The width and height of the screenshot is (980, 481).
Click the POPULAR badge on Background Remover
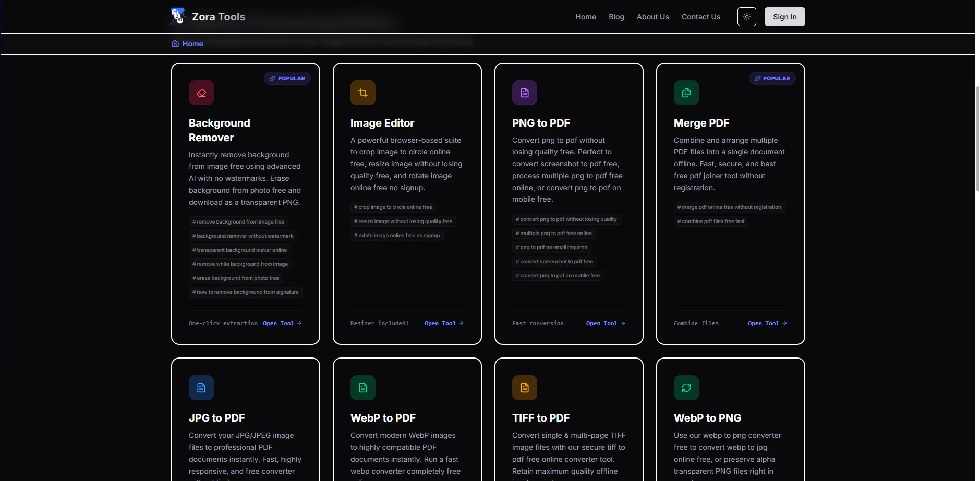click(x=287, y=78)
